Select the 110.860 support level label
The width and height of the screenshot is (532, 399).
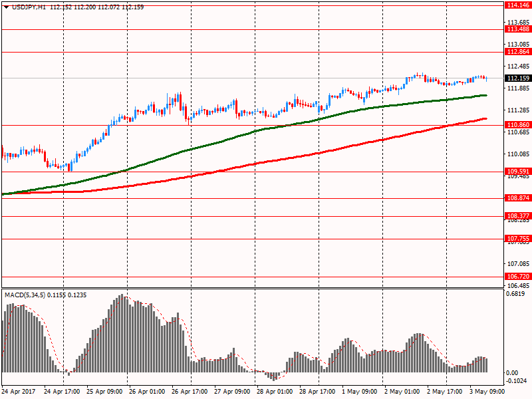click(518, 125)
